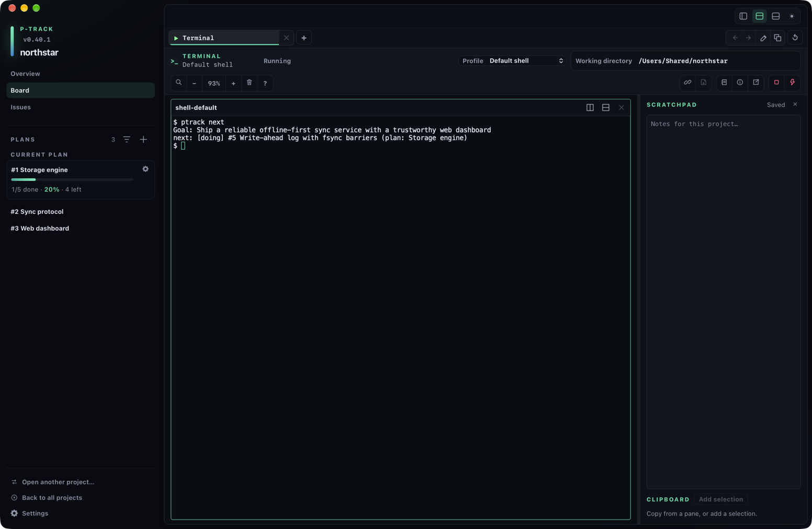Close the shell-default pane

[621, 108]
